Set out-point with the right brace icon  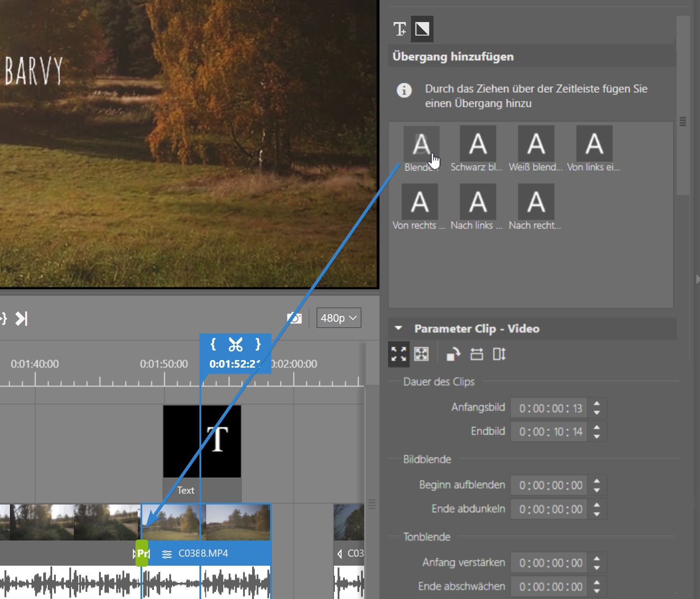click(x=258, y=344)
